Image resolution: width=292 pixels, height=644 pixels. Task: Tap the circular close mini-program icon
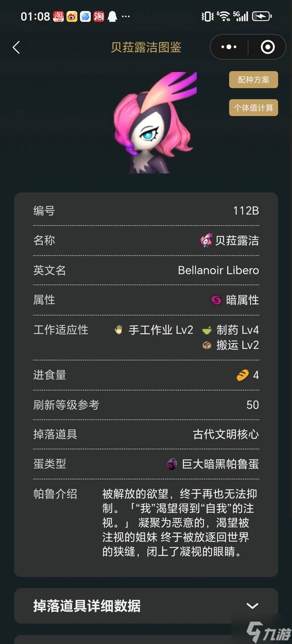click(267, 47)
